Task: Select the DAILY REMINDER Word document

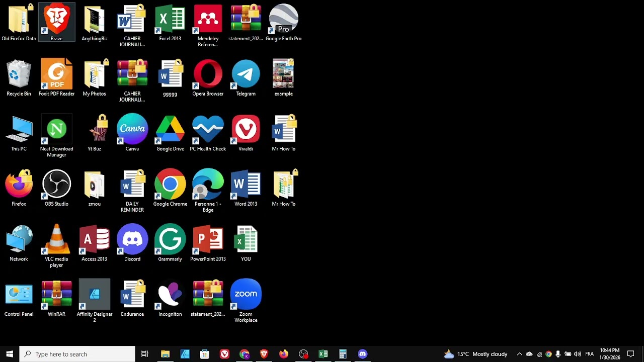Action: click(132, 192)
